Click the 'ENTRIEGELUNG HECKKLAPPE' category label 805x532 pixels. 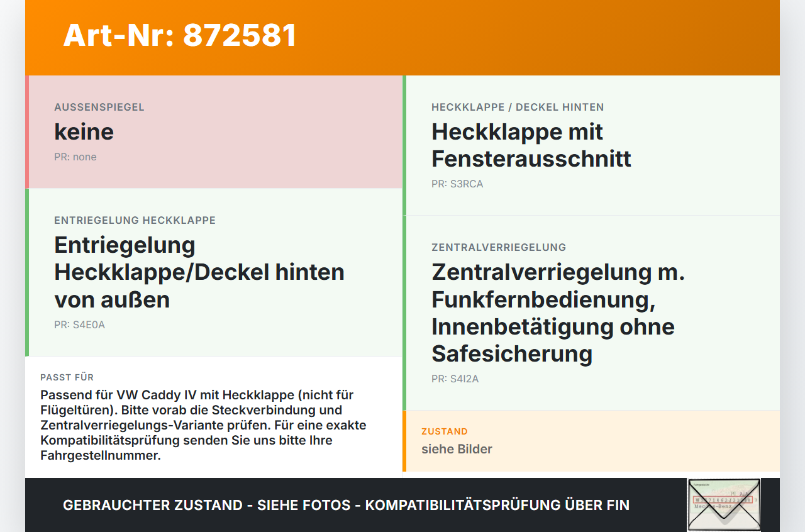pyautogui.click(x=135, y=221)
